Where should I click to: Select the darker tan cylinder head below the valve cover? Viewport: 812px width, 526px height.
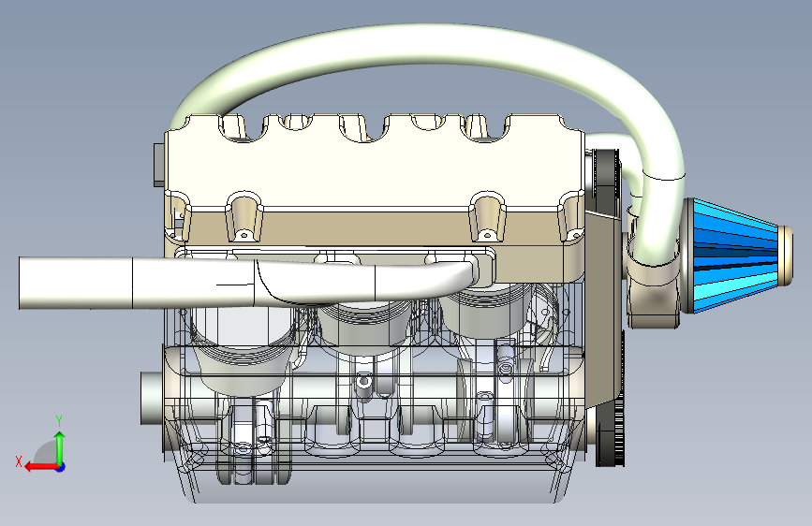click(375, 227)
